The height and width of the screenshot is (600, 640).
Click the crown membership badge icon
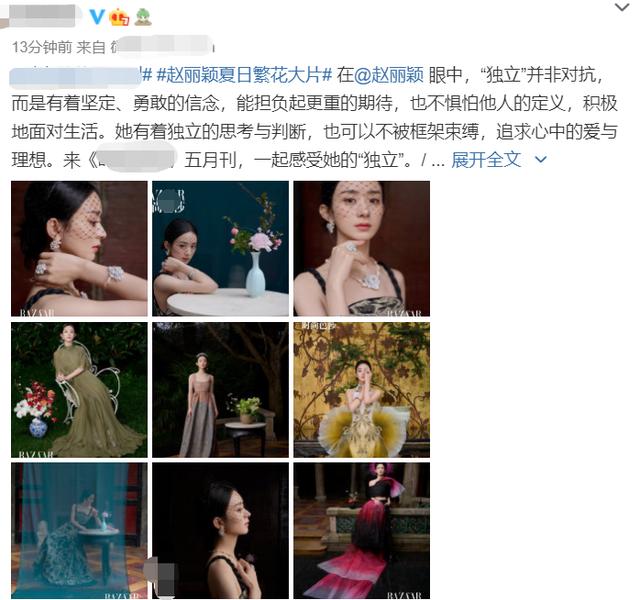[120, 17]
